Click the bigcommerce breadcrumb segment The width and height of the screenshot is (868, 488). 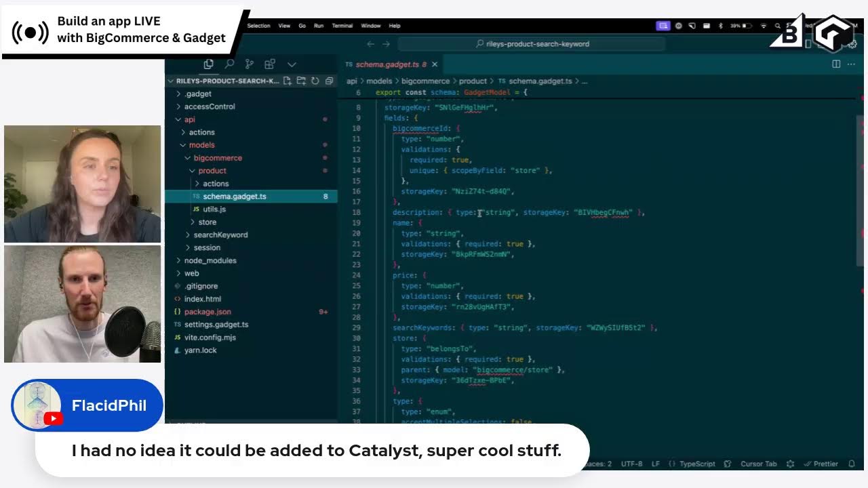point(425,81)
